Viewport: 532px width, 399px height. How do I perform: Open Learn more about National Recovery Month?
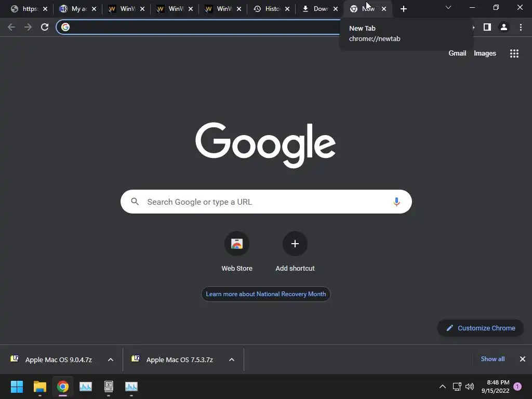coord(265,294)
